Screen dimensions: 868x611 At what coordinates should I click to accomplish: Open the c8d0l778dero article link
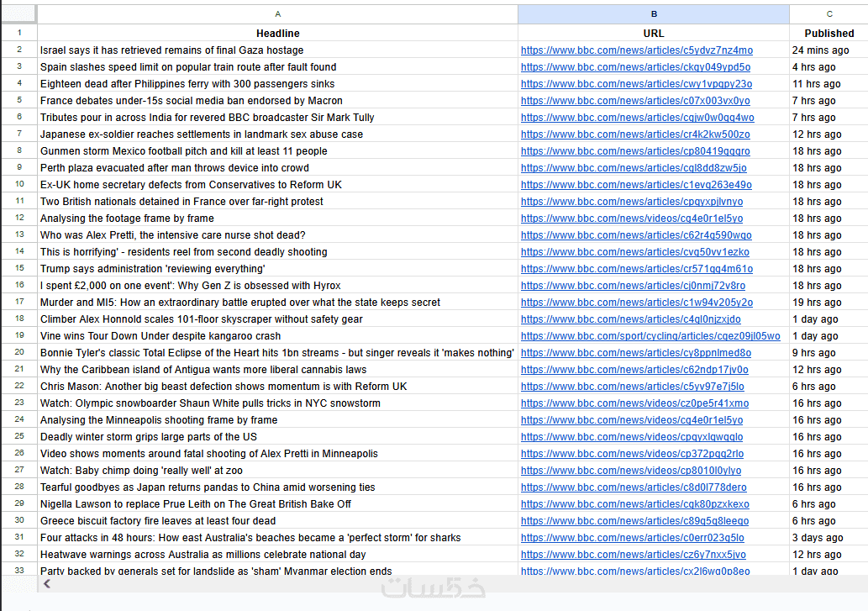click(634, 487)
